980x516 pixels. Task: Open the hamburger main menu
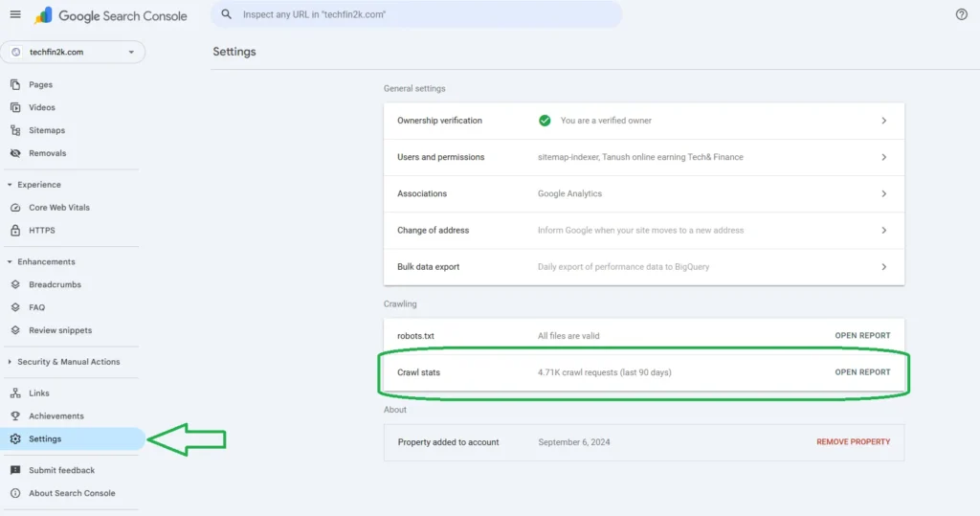click(15, 14)
